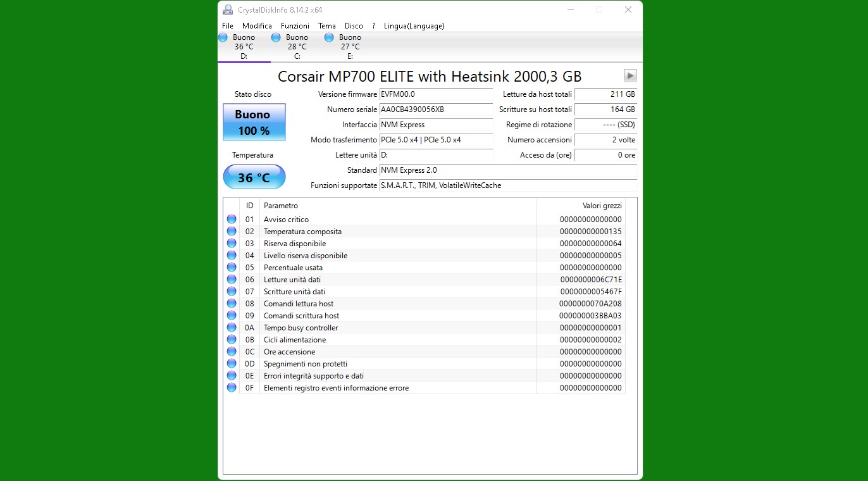Click the next disk arrow button

(629, 76)
